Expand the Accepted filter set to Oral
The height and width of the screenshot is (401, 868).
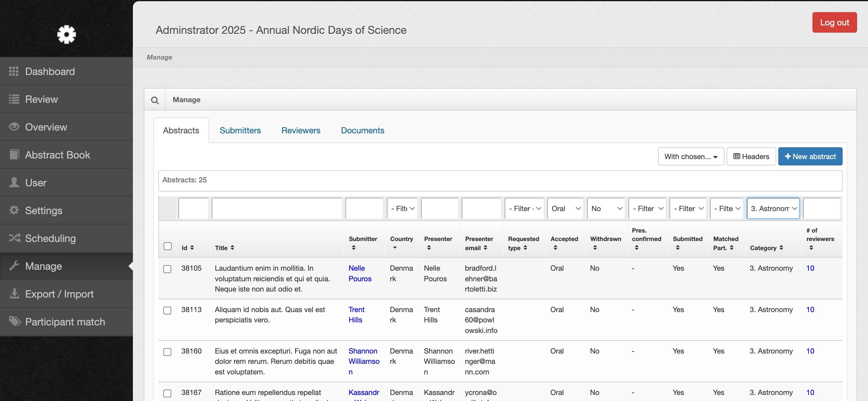pyautogui.click(x=565, y=208)
